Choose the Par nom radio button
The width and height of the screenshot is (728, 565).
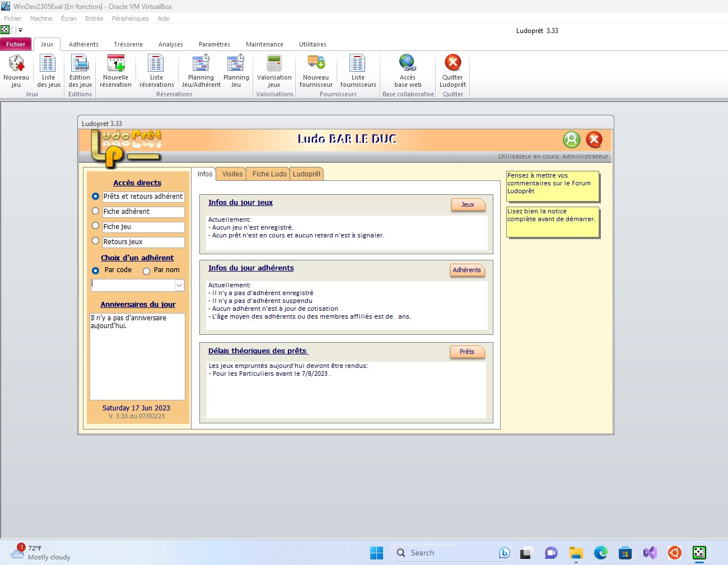(x=147, y=271)
